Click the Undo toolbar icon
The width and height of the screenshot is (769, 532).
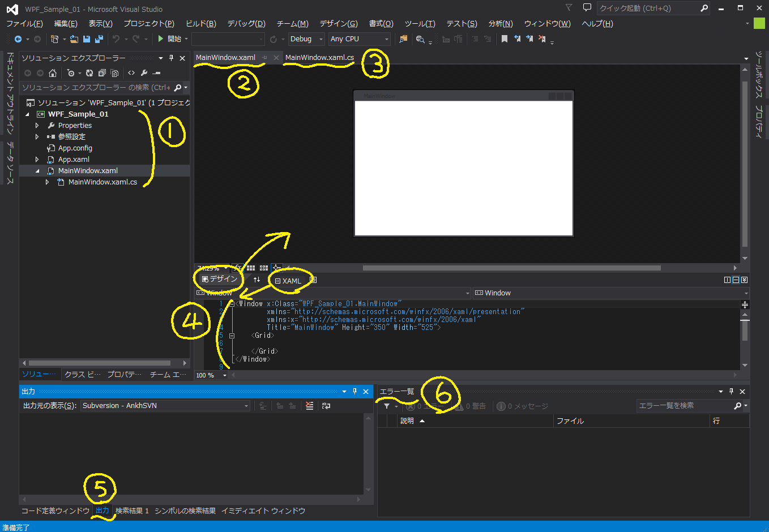116,39
